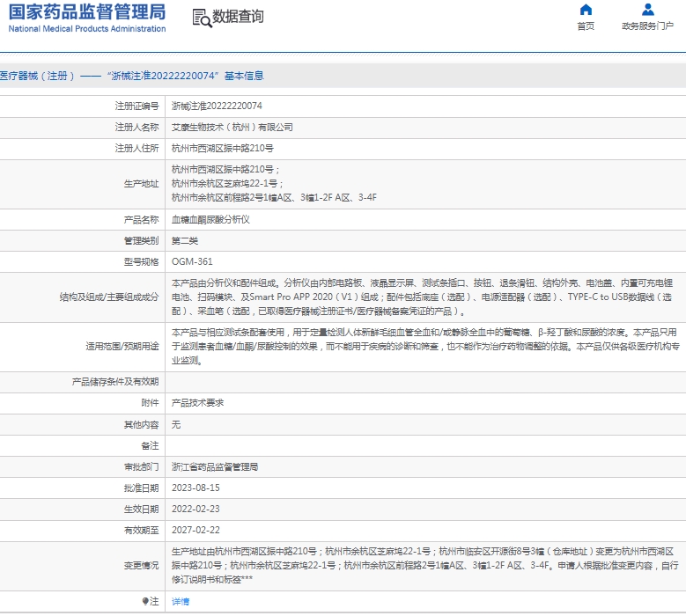
Task: Select model spec OGM-361
Action: click(x=192, y=261)
